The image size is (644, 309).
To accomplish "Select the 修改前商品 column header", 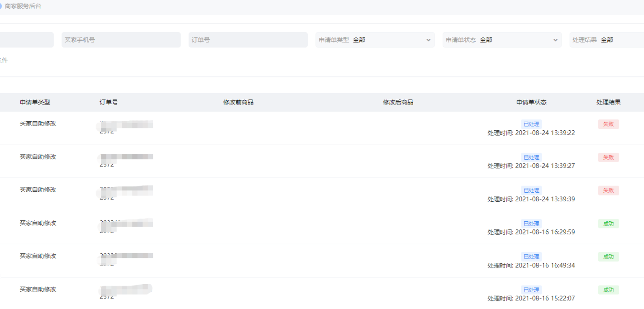I will pyautogui.click(x=238, y=102).
